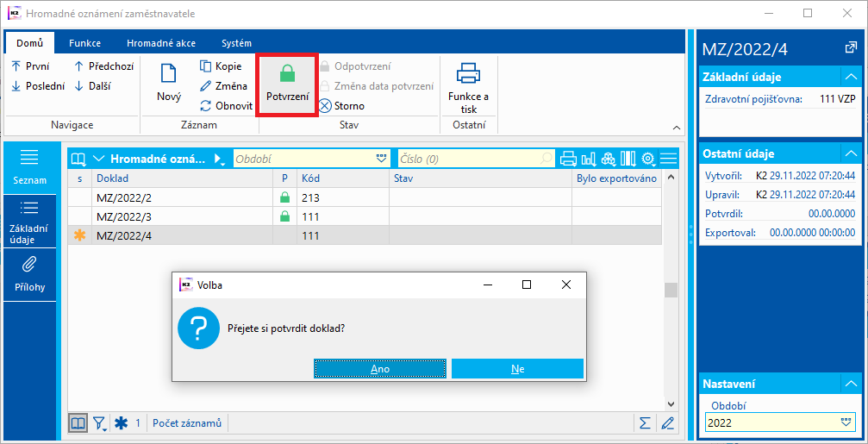
Task: Open the Základní údaje sidebar page
Action: 30,221
